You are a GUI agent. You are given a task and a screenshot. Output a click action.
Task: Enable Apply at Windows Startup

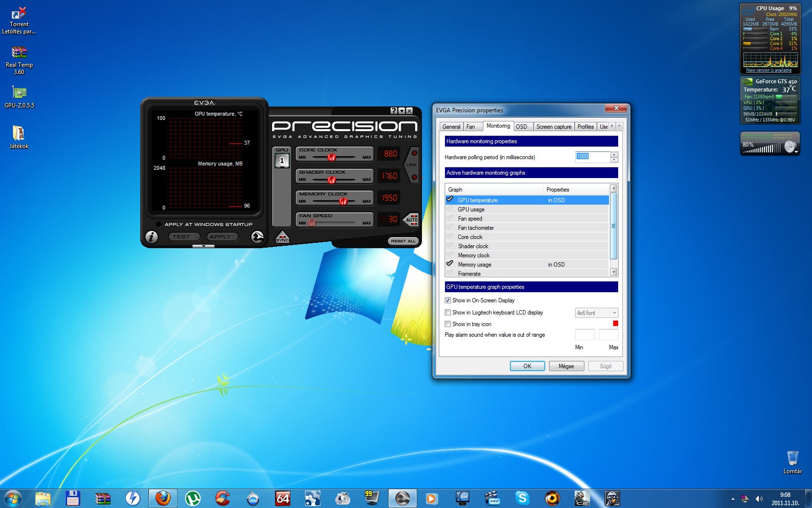159,224
